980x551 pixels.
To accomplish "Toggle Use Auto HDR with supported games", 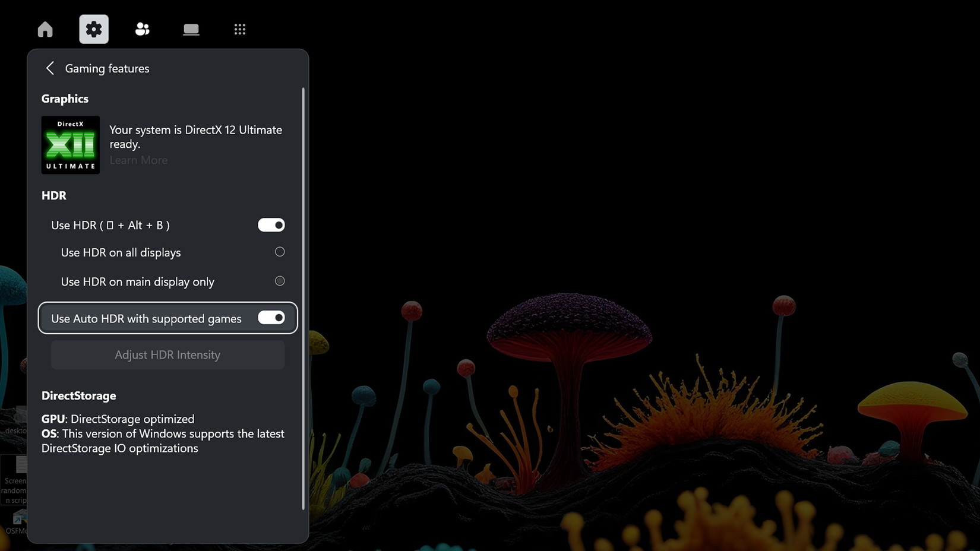I will click(271, 318).
